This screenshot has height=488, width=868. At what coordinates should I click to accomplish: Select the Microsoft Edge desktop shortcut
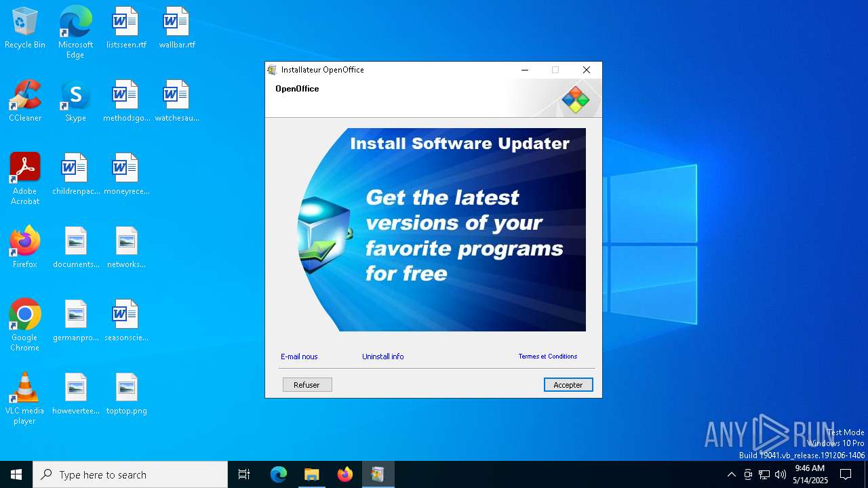(x=75, y=33)
